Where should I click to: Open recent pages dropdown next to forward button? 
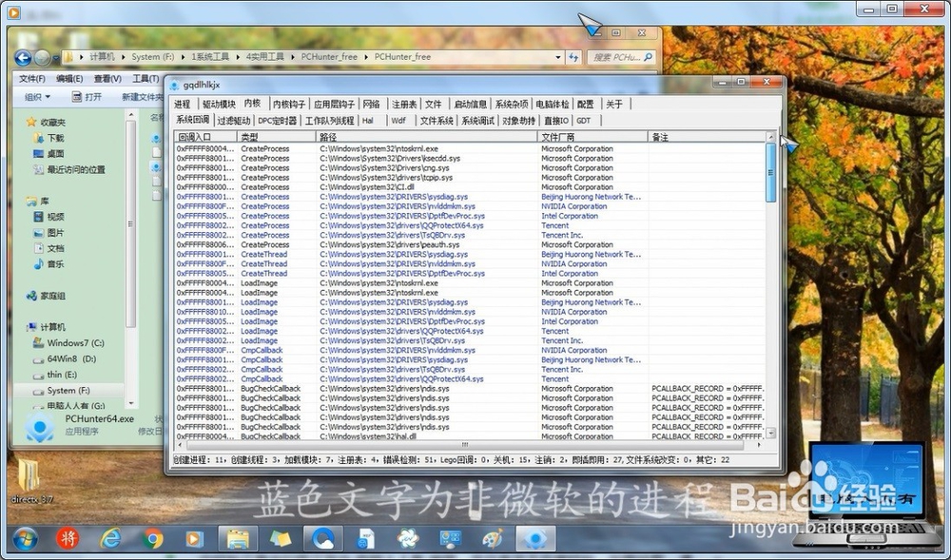56,59
